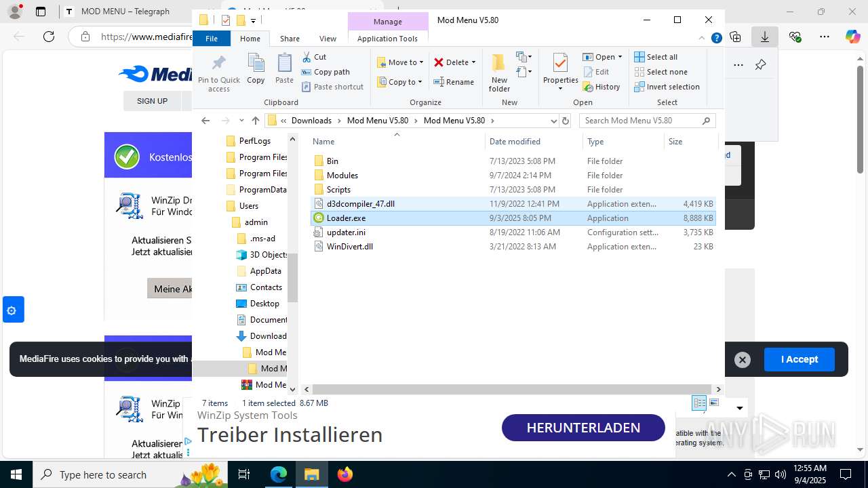The width and height of the screenshot is (868, 488).
Task: Click the Rename button
Action: point(454,82)
